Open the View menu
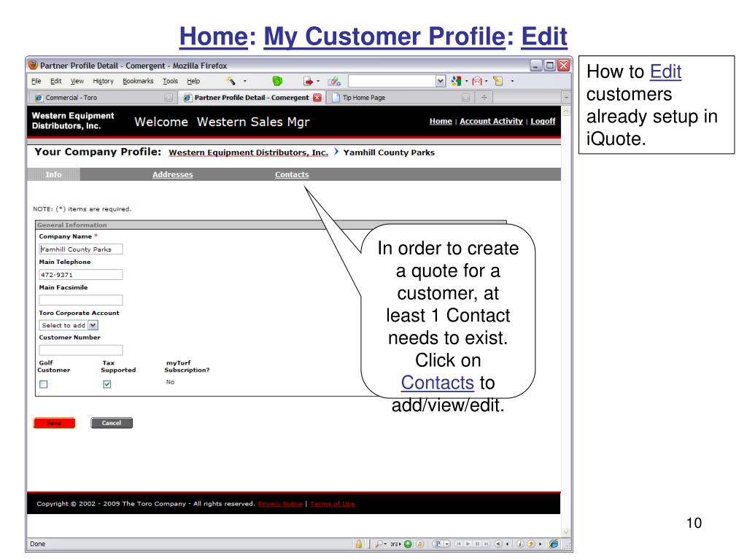Viewport: 747px width, 560px height. click(77, 82)
